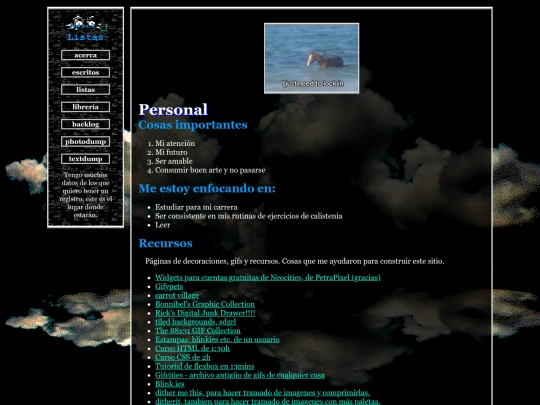Open the Blink.ies link
This screenshot has height=405, width=540.
click(x=169, y=384)
